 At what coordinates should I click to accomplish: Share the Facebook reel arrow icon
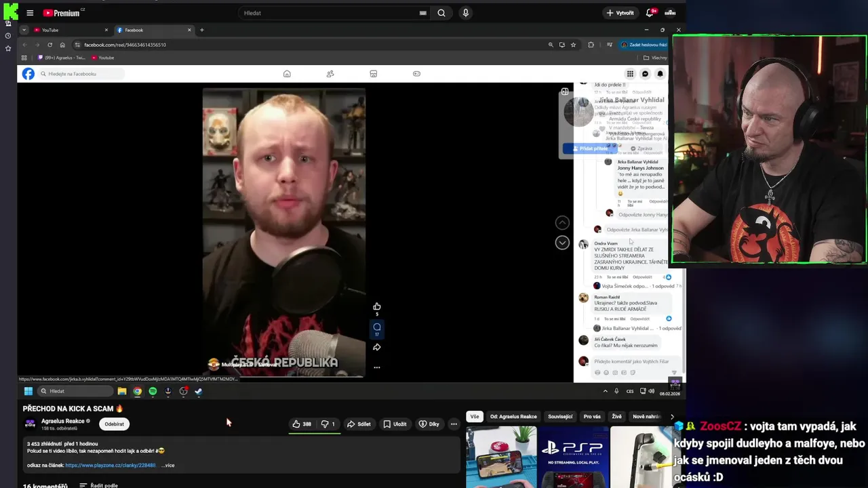point(377,347)
